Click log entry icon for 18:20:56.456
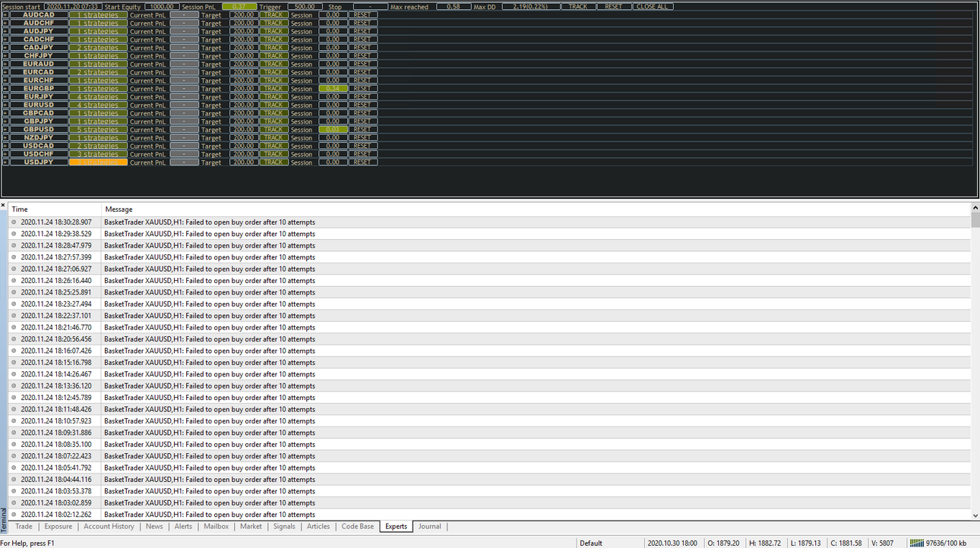Screen dimensions: 980x548 click(14, 339)
